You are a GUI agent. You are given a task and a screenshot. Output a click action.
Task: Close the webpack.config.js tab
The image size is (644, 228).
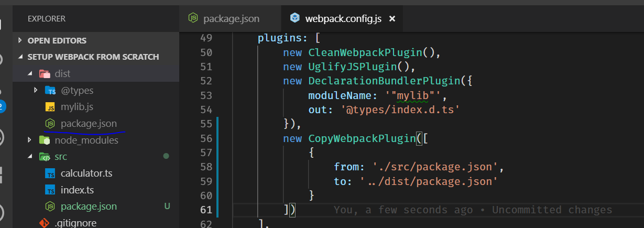tap(392, 19)
